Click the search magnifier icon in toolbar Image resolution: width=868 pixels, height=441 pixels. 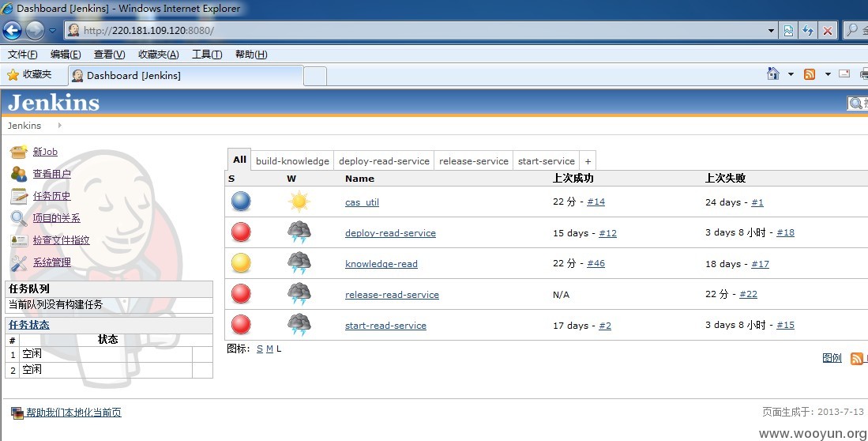point(852,30)
